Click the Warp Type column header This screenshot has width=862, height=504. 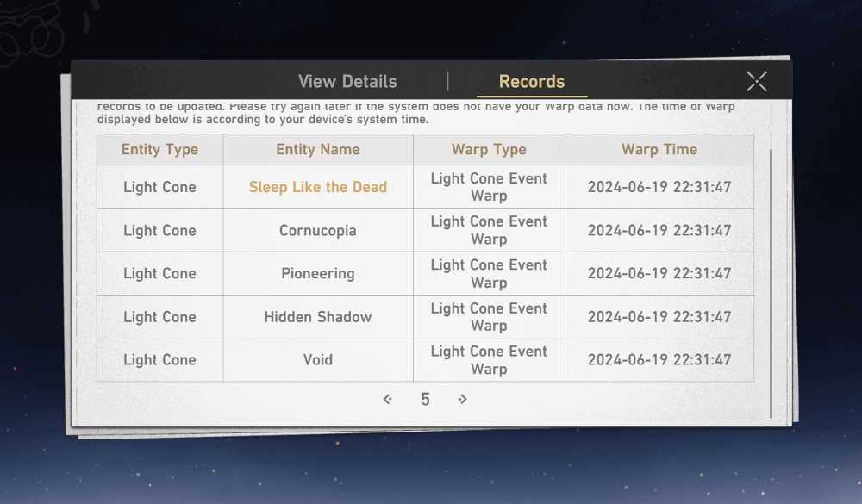click(489, 150)
